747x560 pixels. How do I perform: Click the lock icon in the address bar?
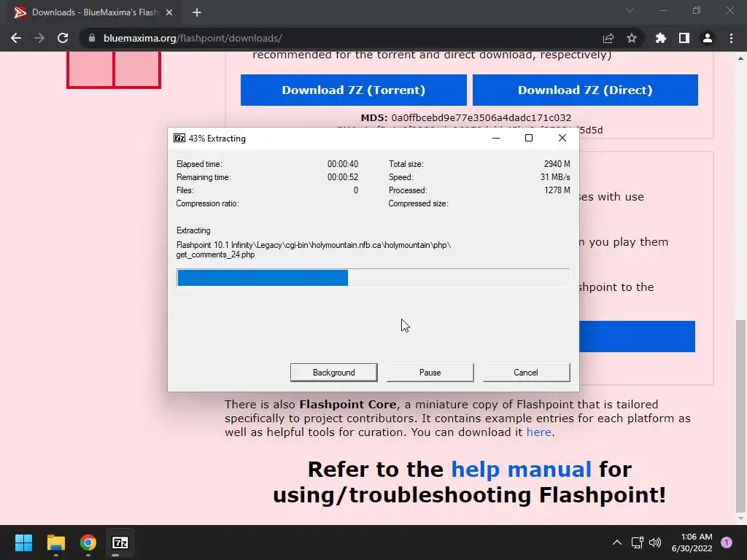pos(92,38)
